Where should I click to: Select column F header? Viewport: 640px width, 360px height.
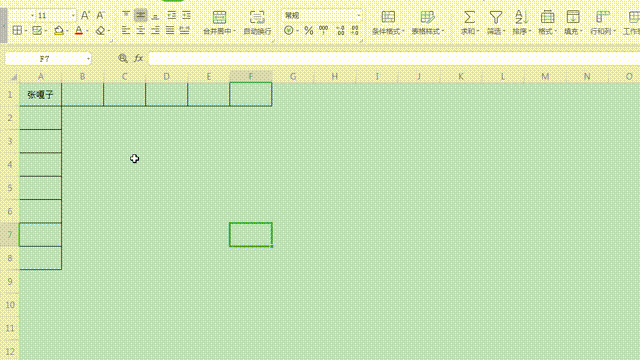click(x=251, y=76)
